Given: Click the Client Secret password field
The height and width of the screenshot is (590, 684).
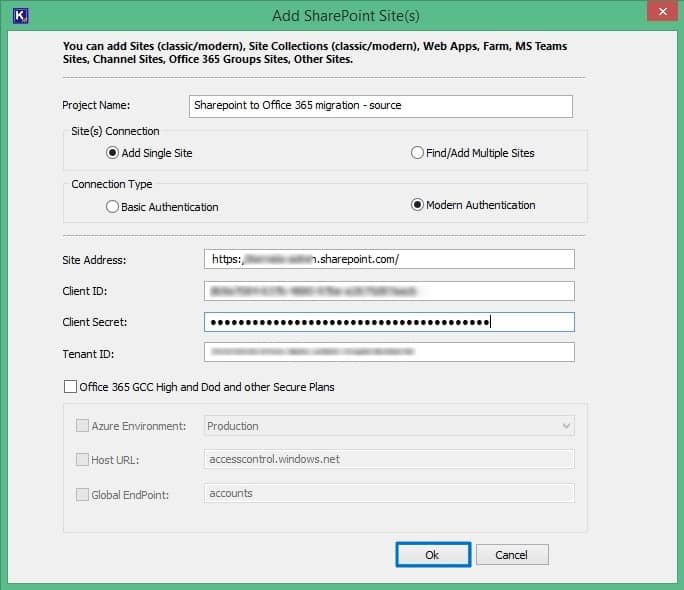Looking at the screenshot, I should [x=389, y=322].
